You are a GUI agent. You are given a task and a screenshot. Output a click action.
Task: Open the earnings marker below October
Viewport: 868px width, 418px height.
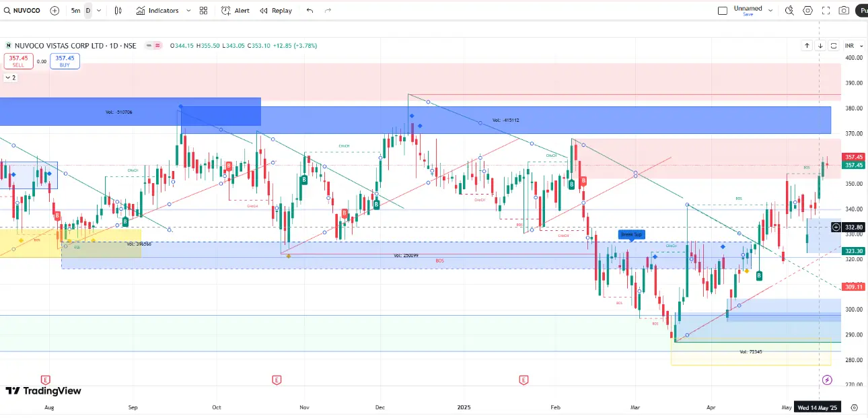coord(277,380)
